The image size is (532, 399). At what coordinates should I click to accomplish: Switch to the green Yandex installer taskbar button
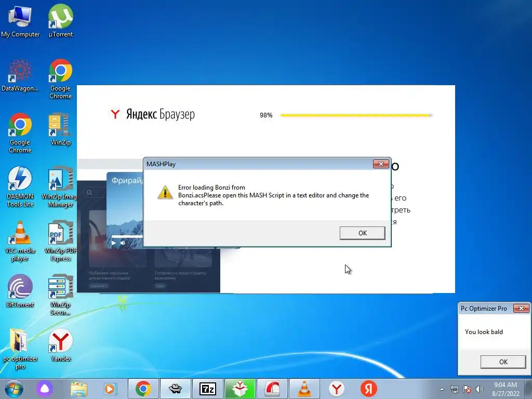(240, 389)
